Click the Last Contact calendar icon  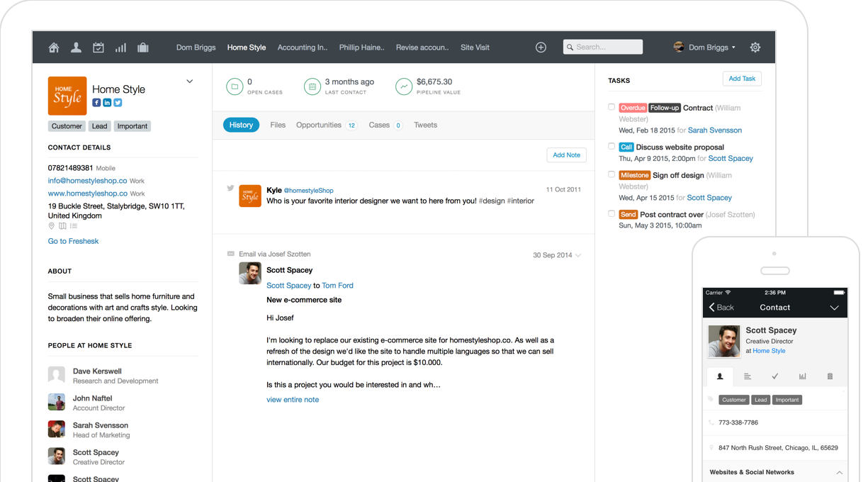pos(312,86)
